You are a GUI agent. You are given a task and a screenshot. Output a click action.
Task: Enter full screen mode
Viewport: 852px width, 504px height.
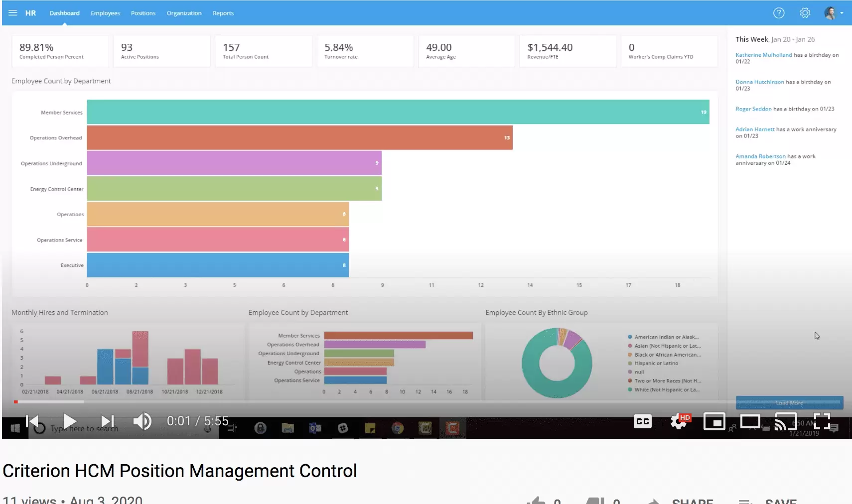click(822, 422)
